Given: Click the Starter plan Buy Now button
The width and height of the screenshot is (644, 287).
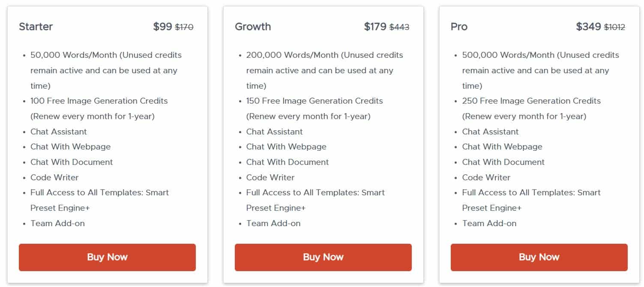Looking at the screenshot, I should [107, 257].
